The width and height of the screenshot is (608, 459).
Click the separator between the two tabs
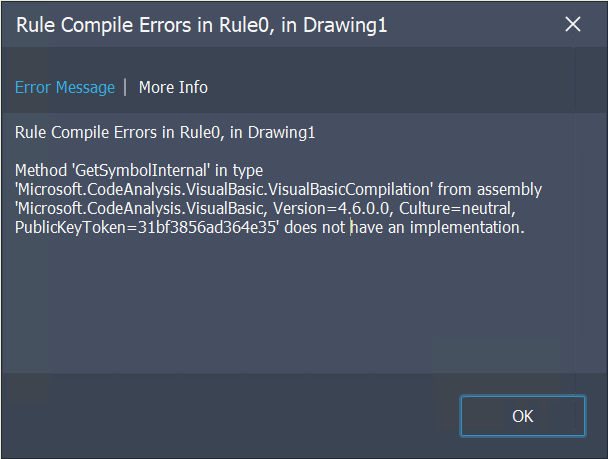(125, 87)
